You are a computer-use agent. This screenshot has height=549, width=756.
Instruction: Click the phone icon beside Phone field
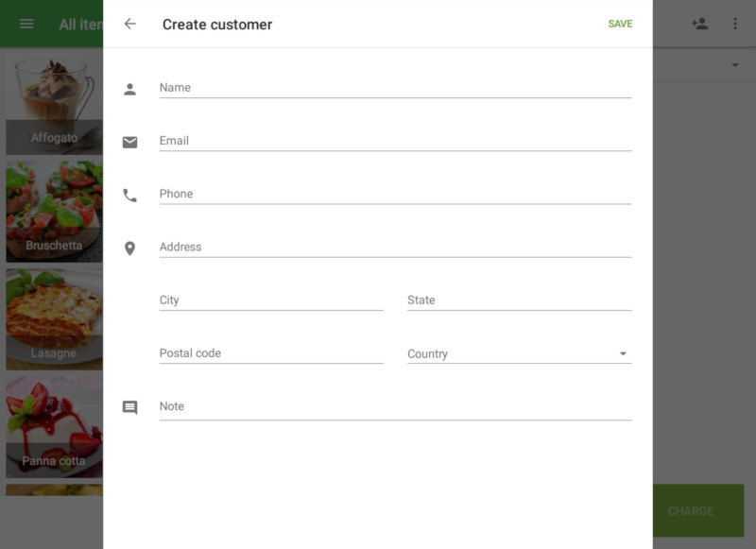130,194
